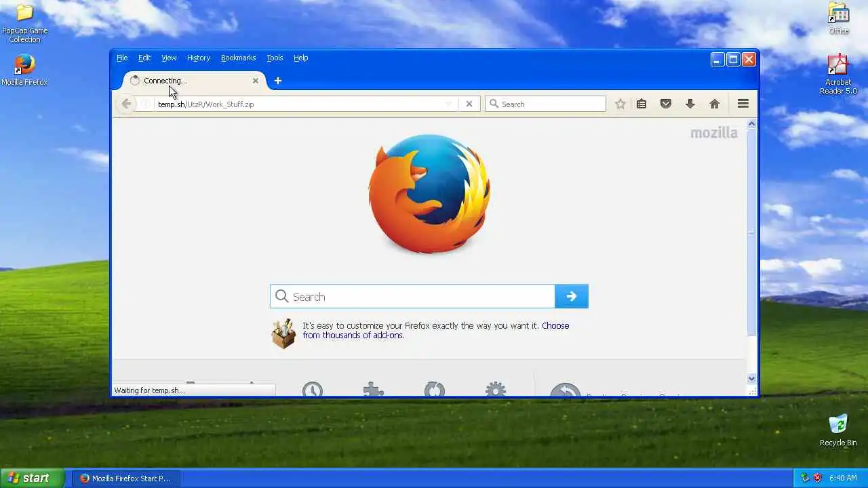The width and height of the screenshot is (868, 488).
Task: Click the toolbar Search box
Action: (x=546, y=104)
